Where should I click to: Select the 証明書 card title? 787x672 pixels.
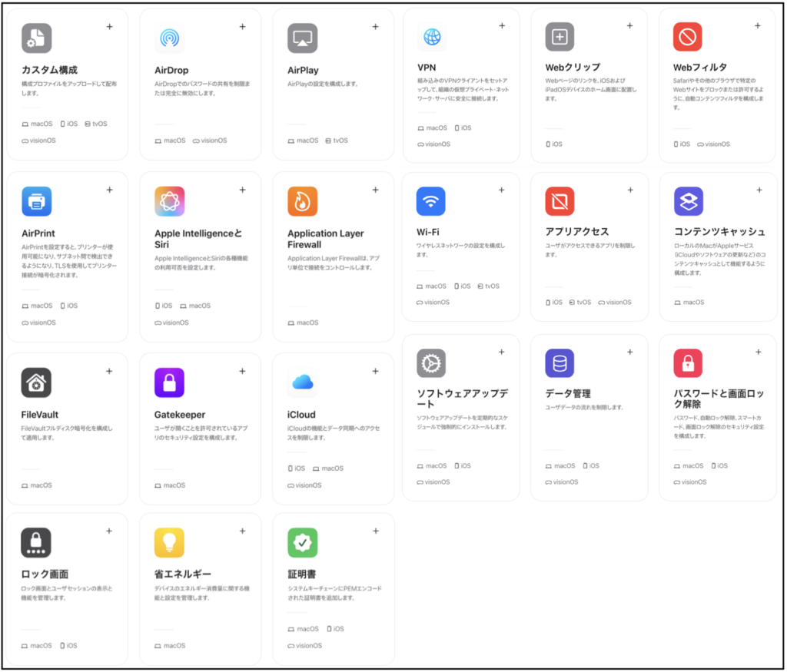coord(301,574)
